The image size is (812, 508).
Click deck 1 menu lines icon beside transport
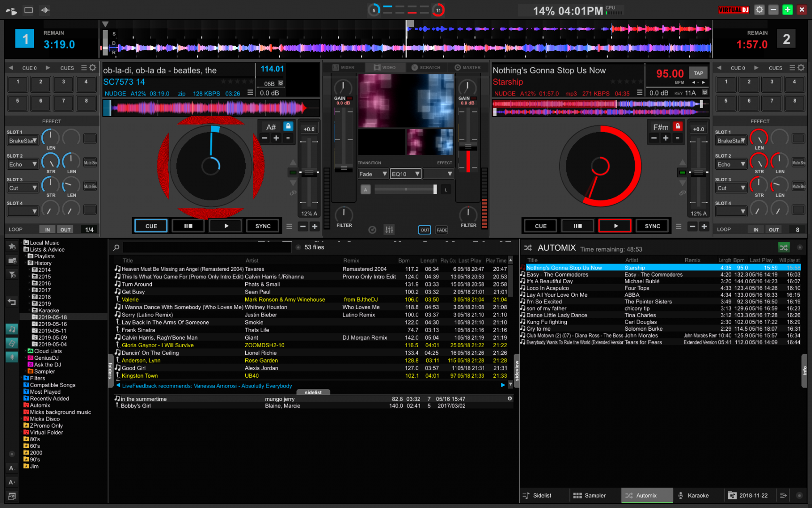tap(289, 226)
